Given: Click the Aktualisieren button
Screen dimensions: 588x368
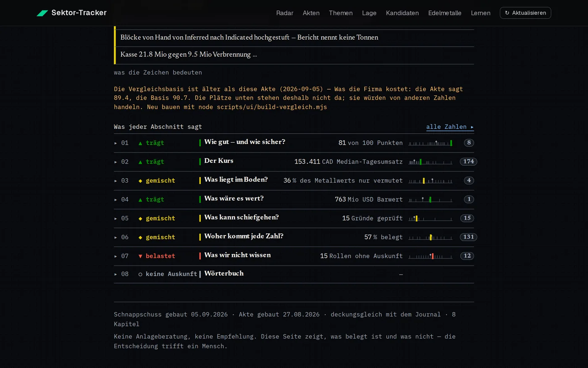Looking at the screenshot, I should [525, 13].
